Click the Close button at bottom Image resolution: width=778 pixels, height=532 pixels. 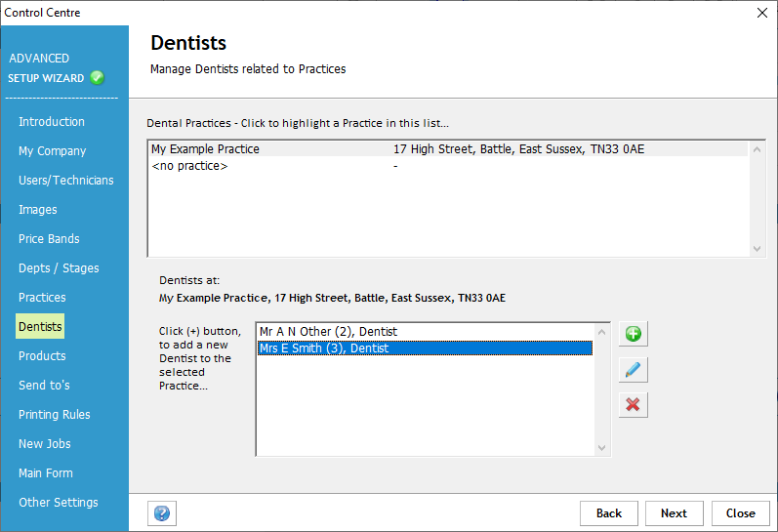tap(740, 513)
